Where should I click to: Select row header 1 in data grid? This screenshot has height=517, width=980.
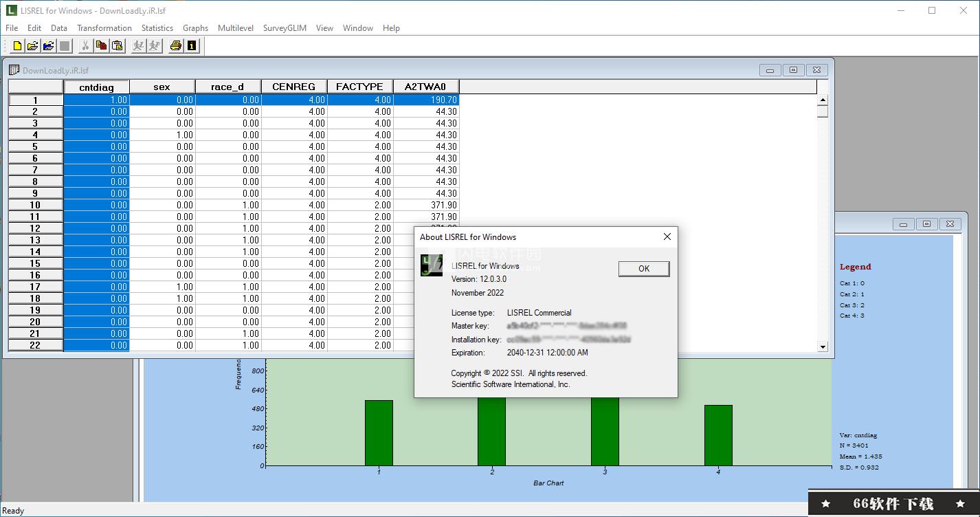point(36,100)
